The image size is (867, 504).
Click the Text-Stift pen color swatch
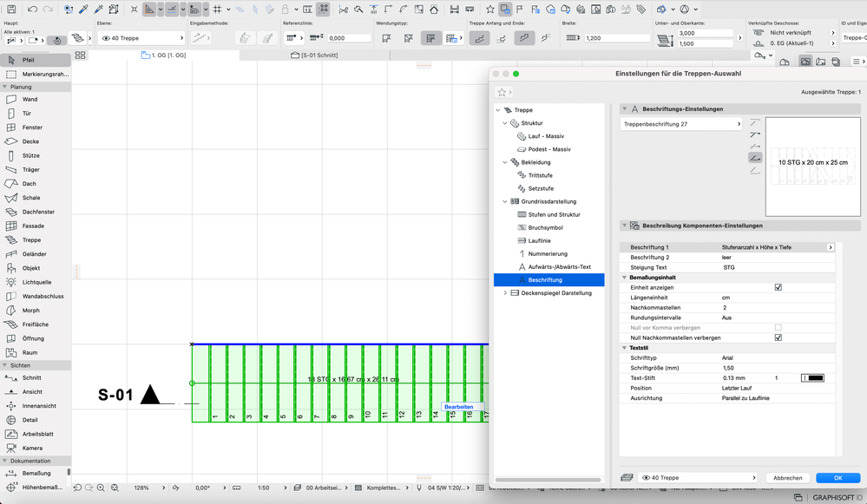(x=813, y=378)
